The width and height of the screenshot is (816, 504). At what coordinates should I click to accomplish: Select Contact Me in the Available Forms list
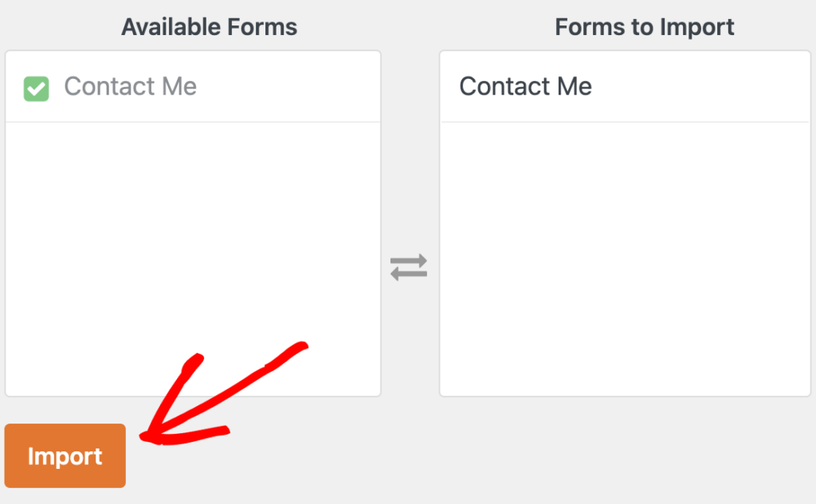(x=130, y=87)
